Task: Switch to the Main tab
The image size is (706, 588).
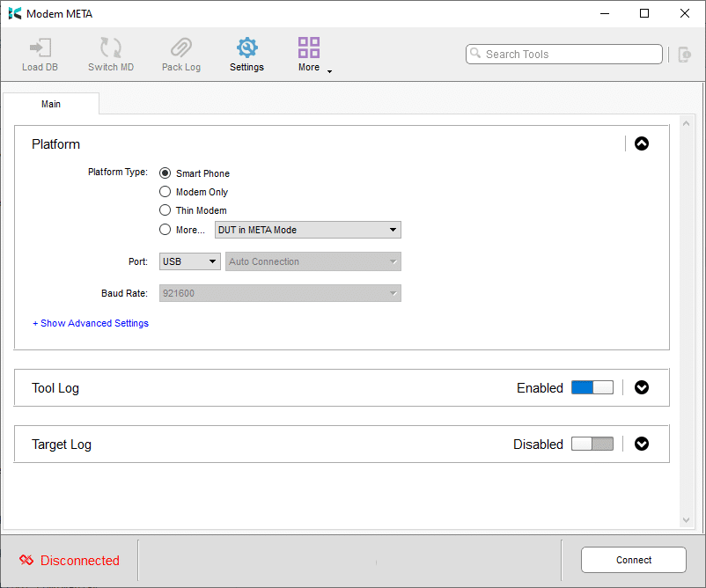Action: [x=51, y=104]
